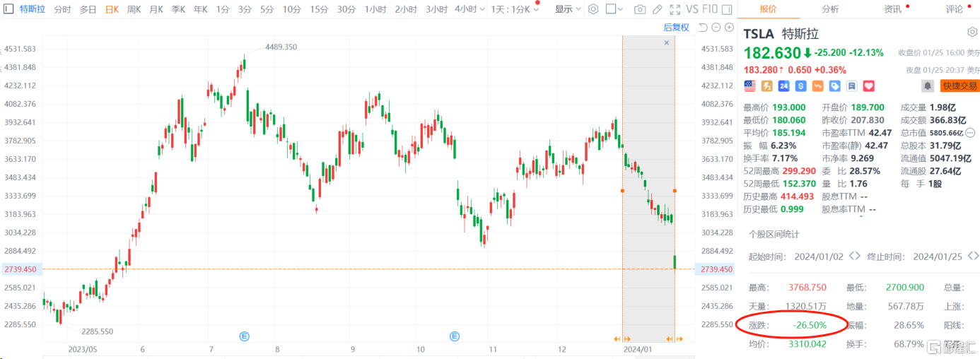Viewport: 980px width, 359px height.
Task: Click the 特斯拉 stock name in toolbar
Action: point(32,9)
